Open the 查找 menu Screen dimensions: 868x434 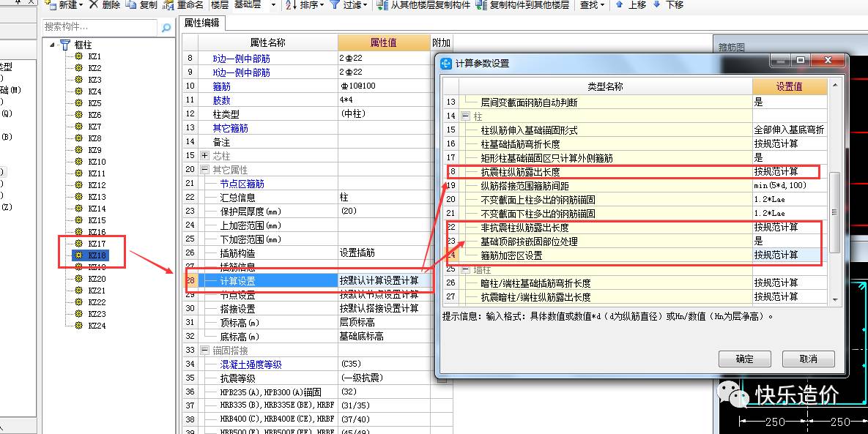pos(592,5)
